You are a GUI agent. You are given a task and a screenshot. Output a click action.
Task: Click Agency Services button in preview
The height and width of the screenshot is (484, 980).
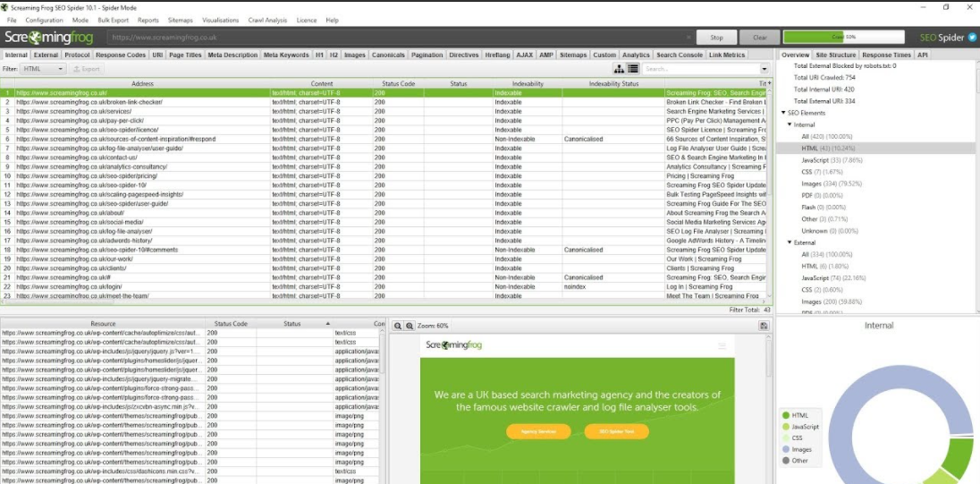(538, 431)
